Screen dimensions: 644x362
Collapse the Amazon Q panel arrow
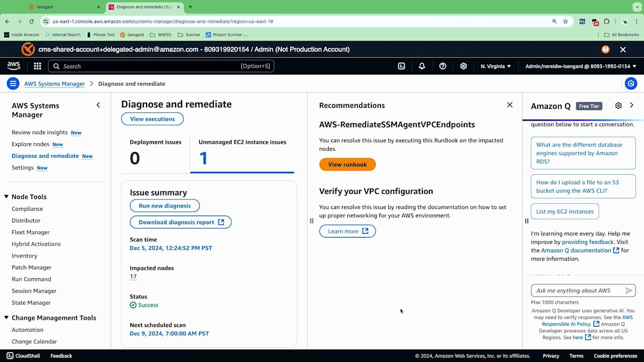coord(632,105)
